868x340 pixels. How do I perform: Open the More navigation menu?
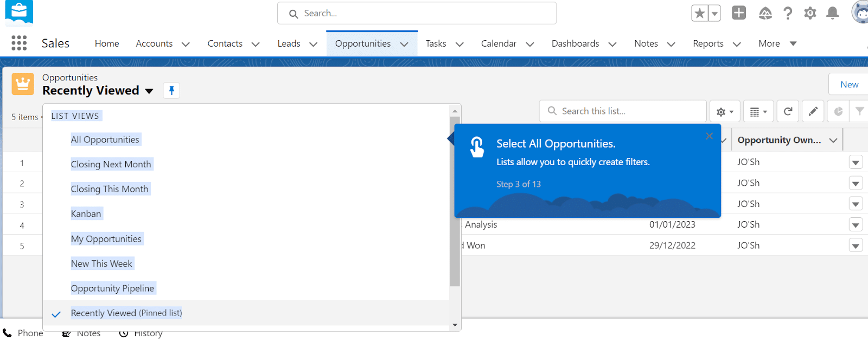click(777, 43)
